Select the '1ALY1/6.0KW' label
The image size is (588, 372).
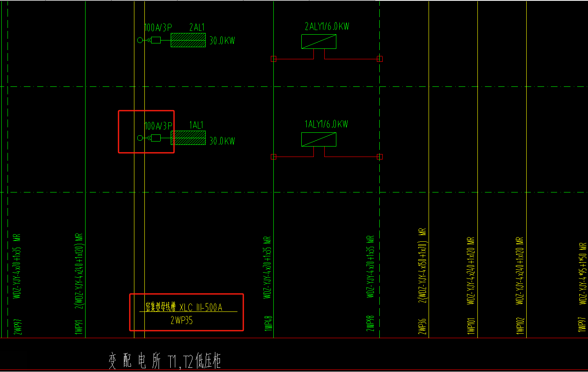326,124
